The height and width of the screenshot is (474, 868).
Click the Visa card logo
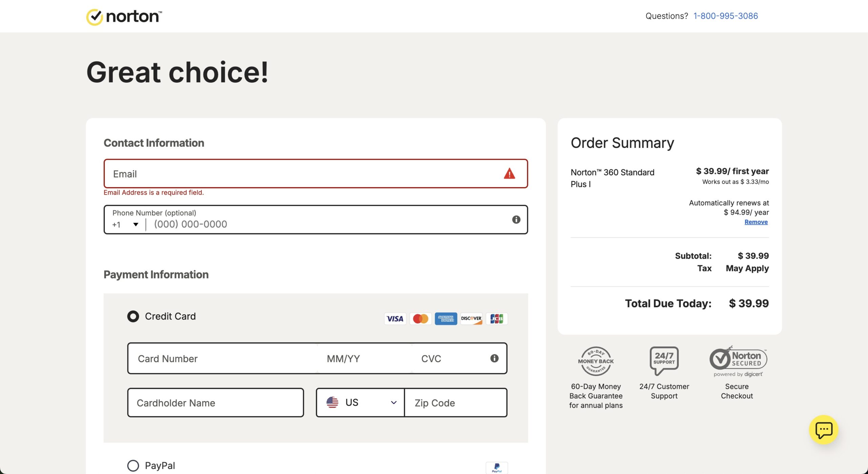(395, 319)
